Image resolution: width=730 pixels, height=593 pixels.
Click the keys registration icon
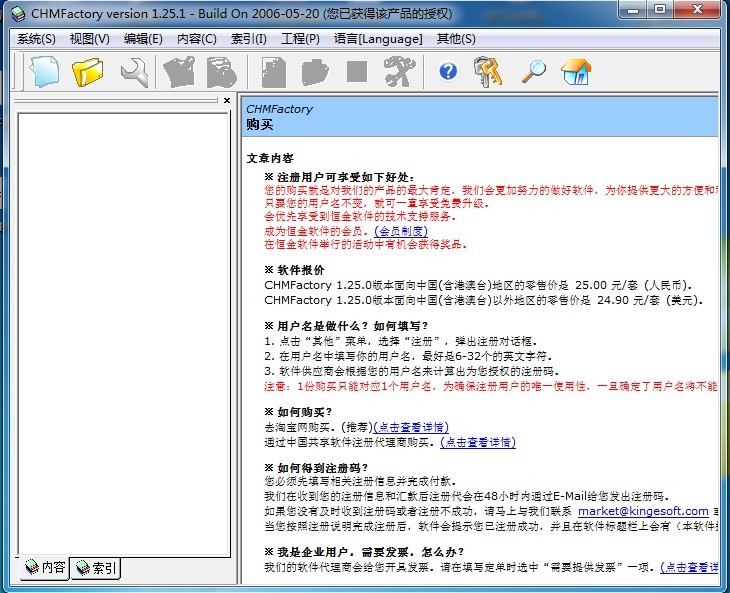pyautogui.click(x=489, y=71)
